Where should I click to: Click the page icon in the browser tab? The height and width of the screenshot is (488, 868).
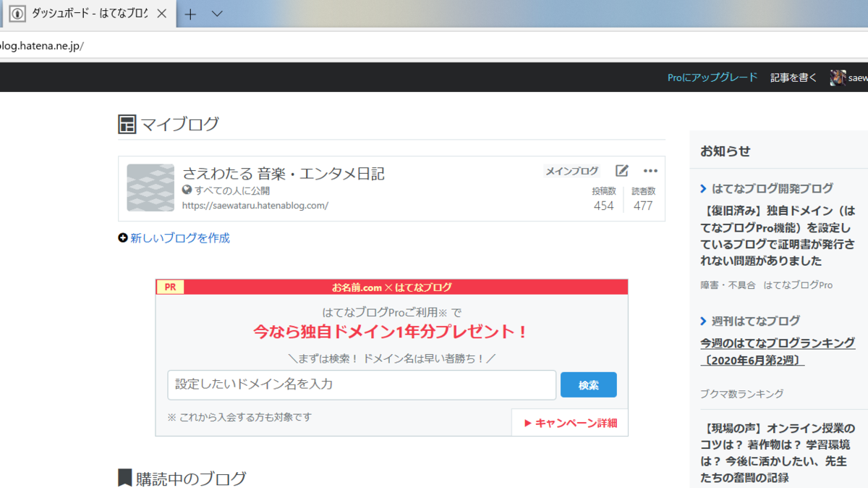tap(16, 13)
